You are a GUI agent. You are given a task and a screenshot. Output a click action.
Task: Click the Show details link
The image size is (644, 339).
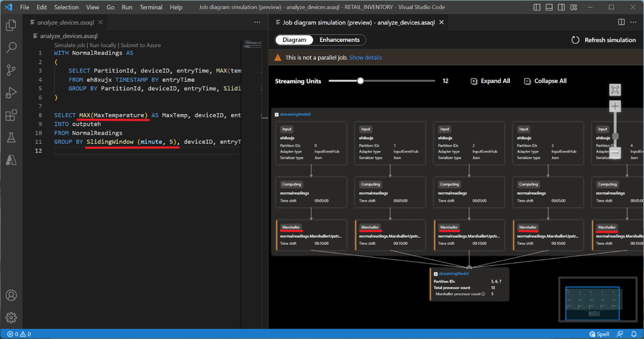coord(366,57)
